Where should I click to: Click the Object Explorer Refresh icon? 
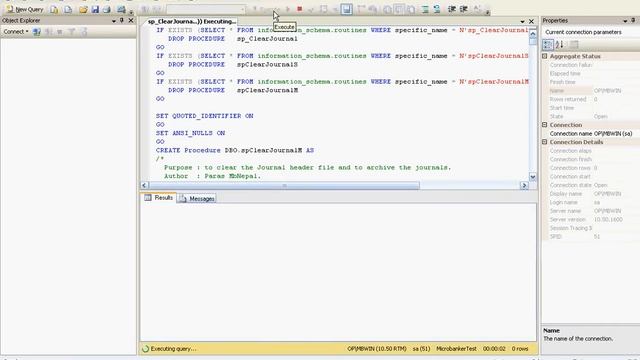[83, 31]
